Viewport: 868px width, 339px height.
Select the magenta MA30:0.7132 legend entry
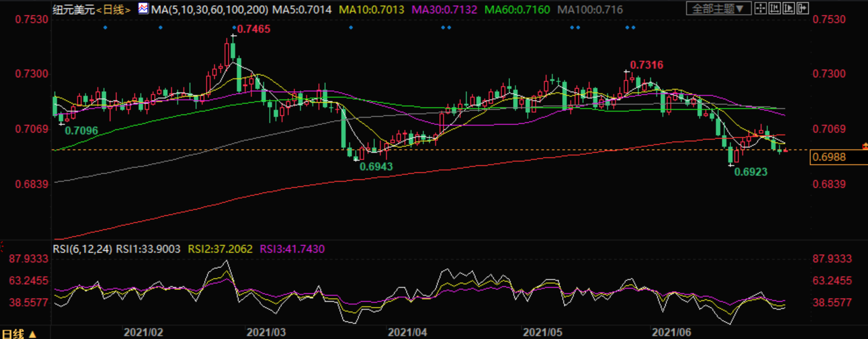tap(445, 10)
